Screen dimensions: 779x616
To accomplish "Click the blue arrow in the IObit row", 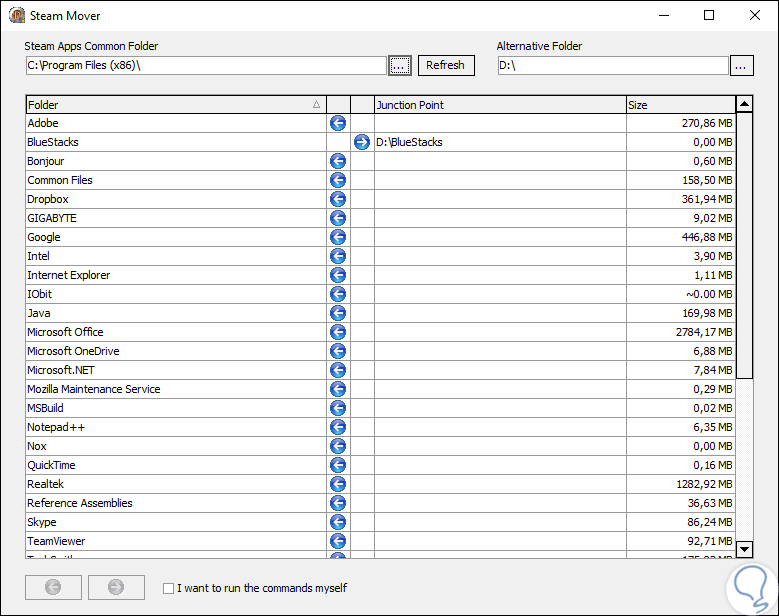I will coord(338,294).
